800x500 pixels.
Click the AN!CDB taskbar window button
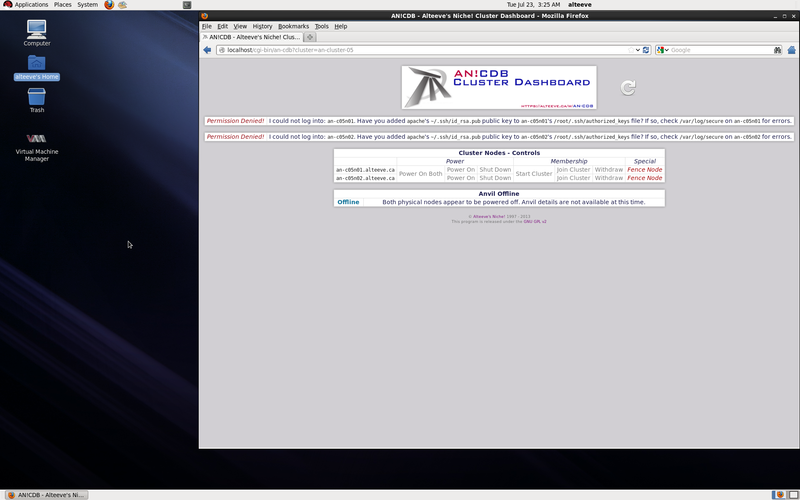point(46,495)
